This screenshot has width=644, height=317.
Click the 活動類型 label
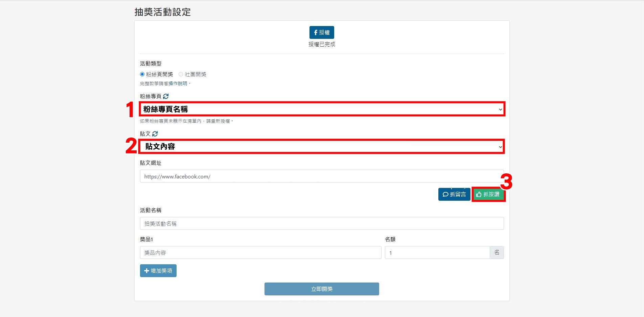click(151, 64)
